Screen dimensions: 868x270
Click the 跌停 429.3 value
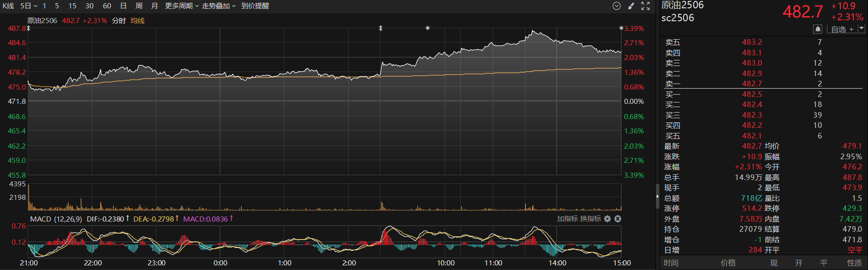pos(852,208)
